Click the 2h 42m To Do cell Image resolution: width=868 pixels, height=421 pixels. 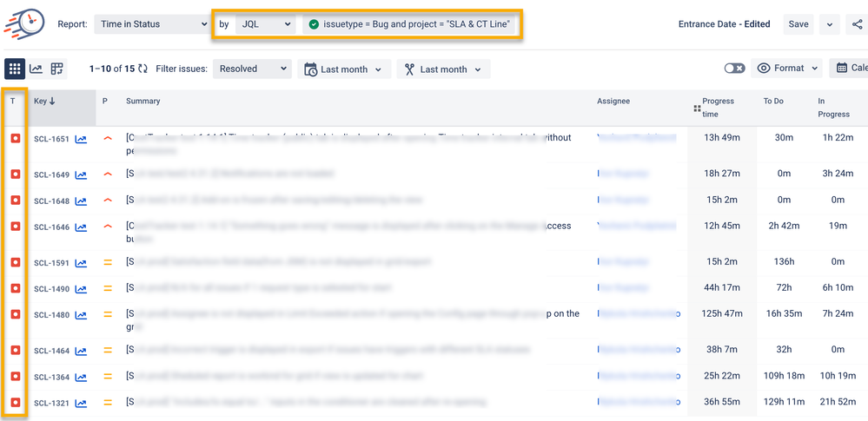[x=784, y=226]
